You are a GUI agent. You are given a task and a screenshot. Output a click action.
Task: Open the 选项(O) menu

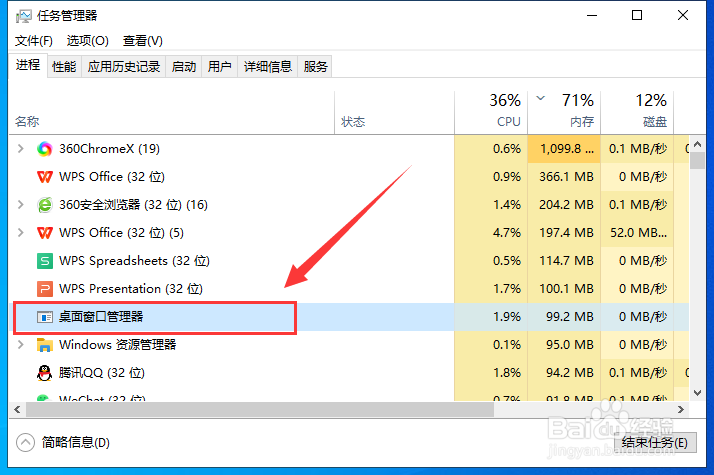click(87, 41)
